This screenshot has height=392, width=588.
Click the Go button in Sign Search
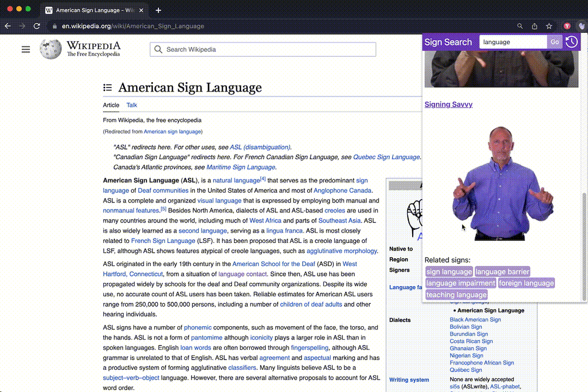coord(555,42)
